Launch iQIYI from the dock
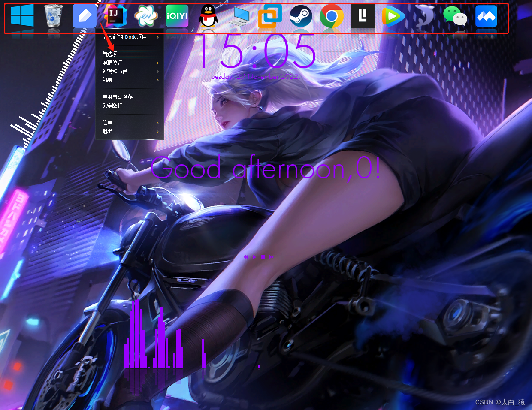The height and width of the screenshot is (410, 532). click(x=177, y=16)
